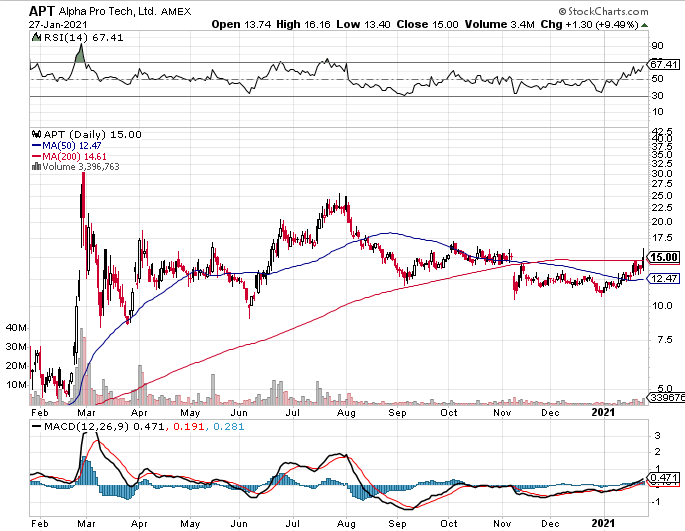The width and height of the screenshot is (685, 531).
Task: Click the 10M volume axis label
Action: (x=16, y=385)
